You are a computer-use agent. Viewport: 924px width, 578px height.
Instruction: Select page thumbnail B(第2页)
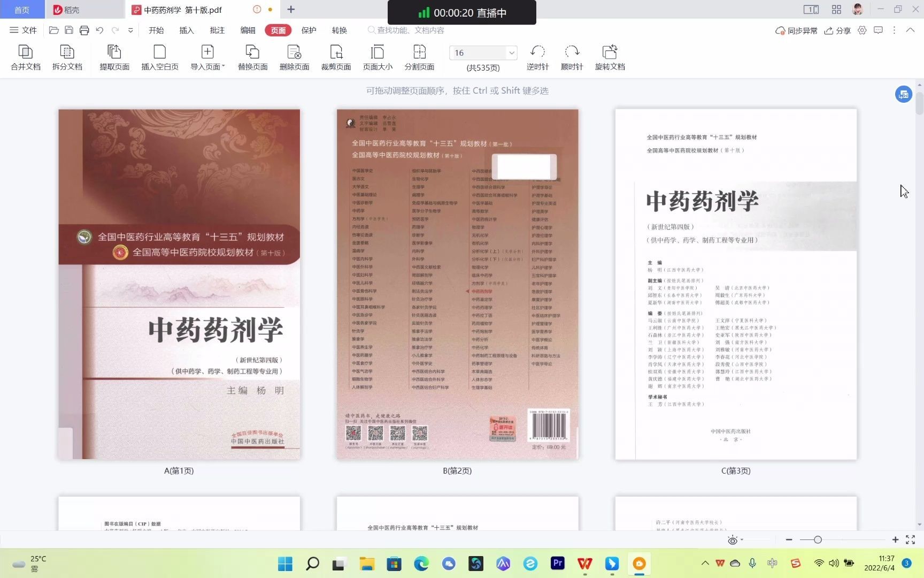point(457,284)
